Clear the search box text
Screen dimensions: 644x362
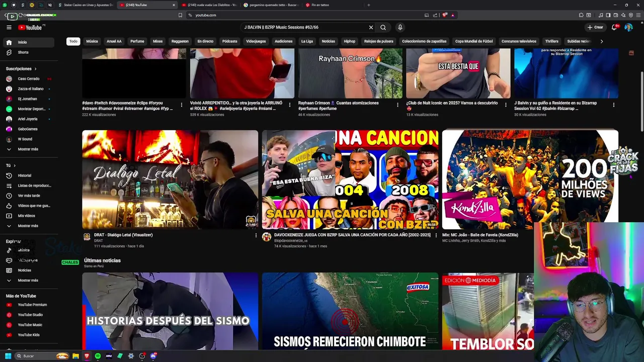pos(371,27)
